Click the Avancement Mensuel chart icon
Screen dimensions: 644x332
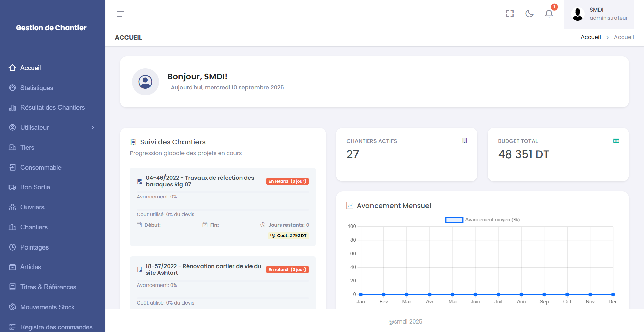(350, 206)
